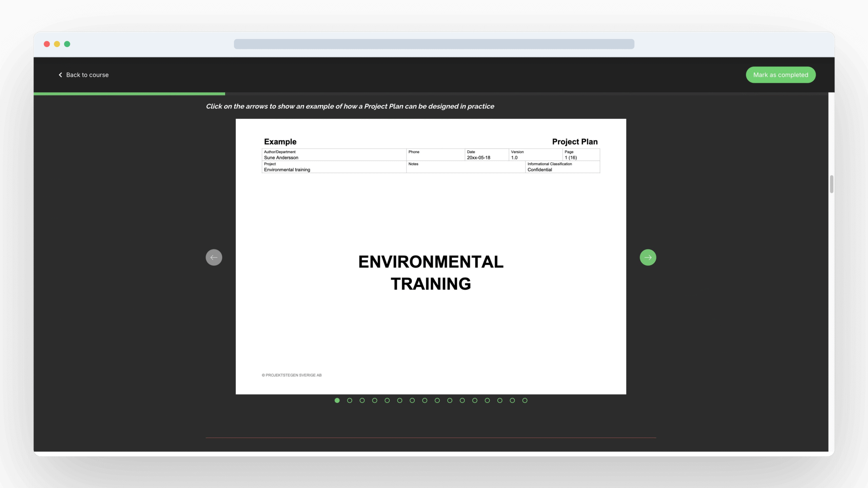Screen dimensions: 868x488
Task: Jump to the last slide dot
Action: (x=525, y=400)
